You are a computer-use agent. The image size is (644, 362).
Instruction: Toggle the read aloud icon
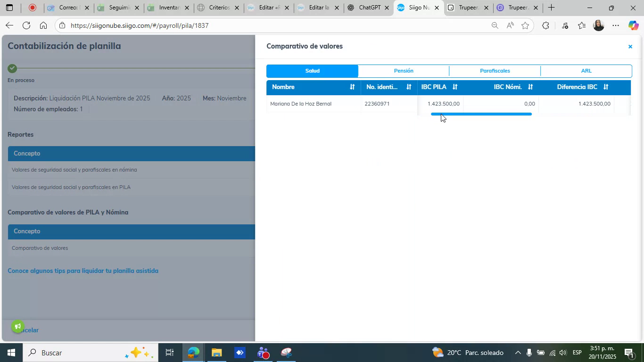tap(510, 25)
